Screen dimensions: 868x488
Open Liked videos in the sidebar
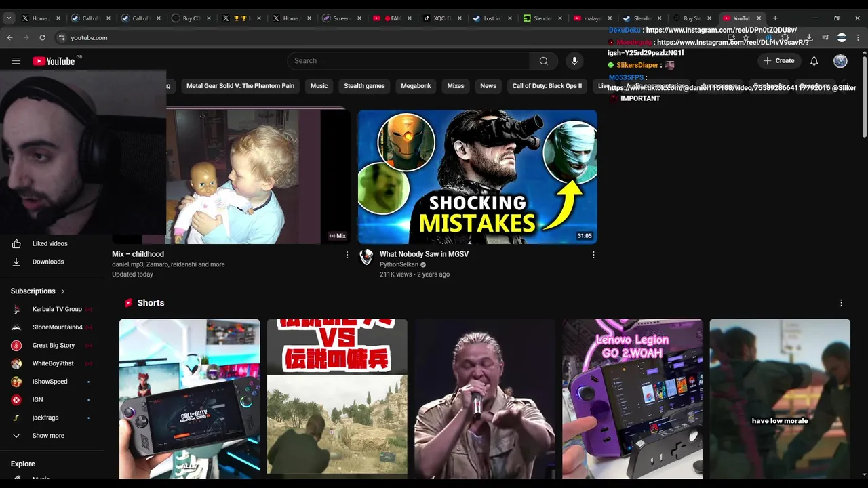point(52,244)
